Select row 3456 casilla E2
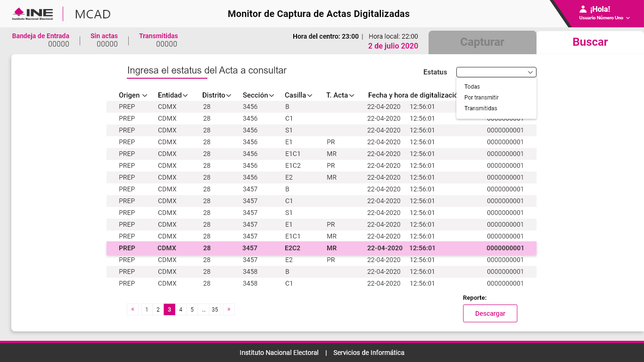Viewport: 644px width, 362px height. [x=322, y=178]
